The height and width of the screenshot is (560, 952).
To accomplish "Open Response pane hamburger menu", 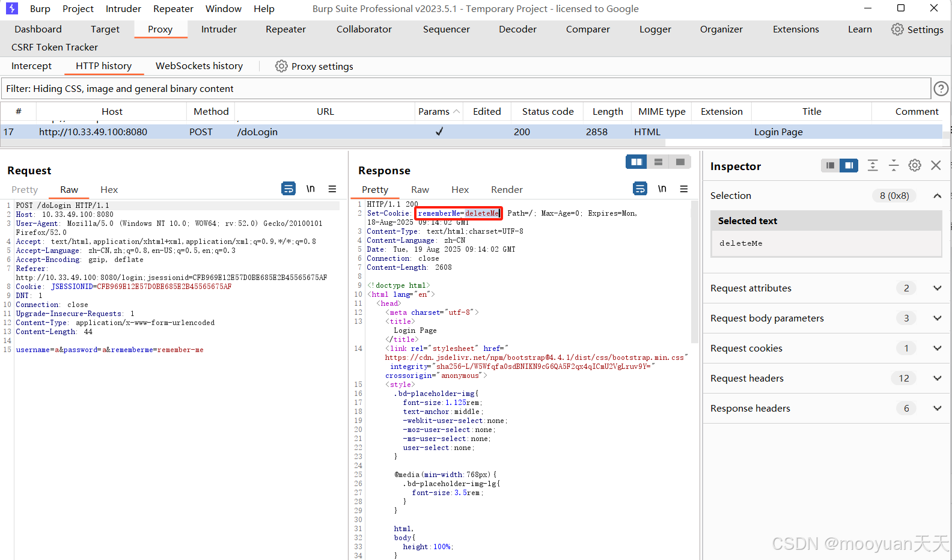I will [x=684, y=189].
